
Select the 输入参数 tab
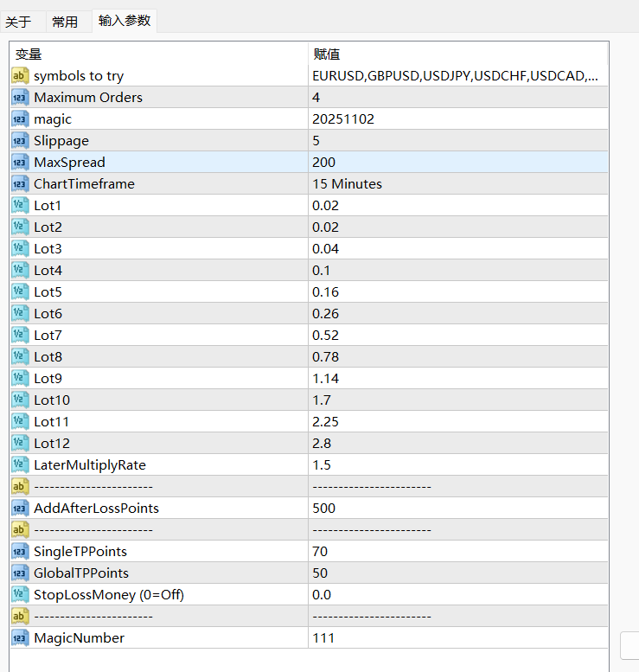coord(125,21)
